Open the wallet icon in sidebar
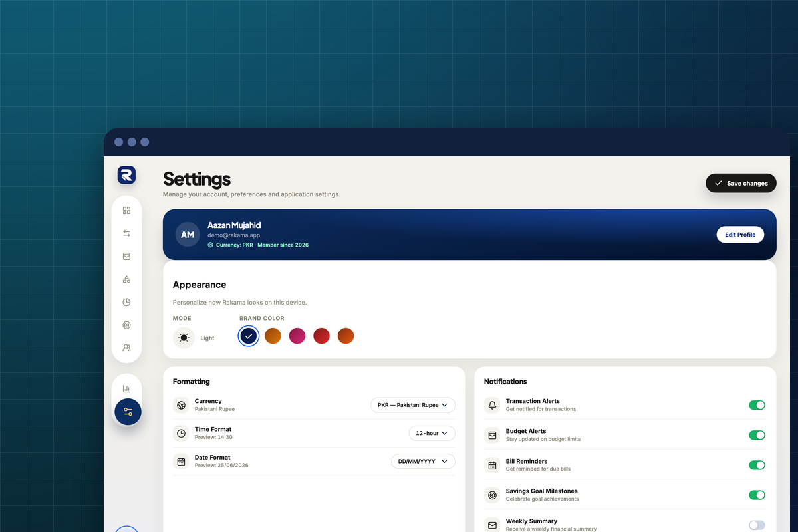 (126, 256)
